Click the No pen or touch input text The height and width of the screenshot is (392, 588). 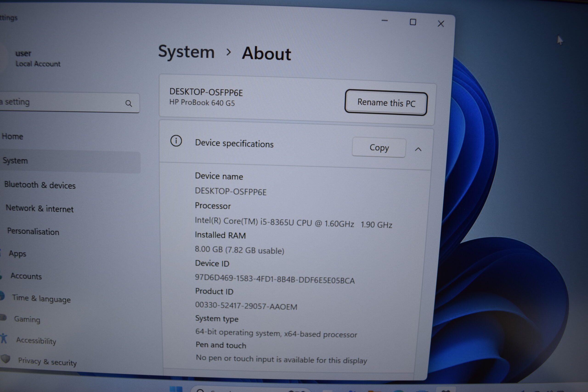(x=281, y=359)
